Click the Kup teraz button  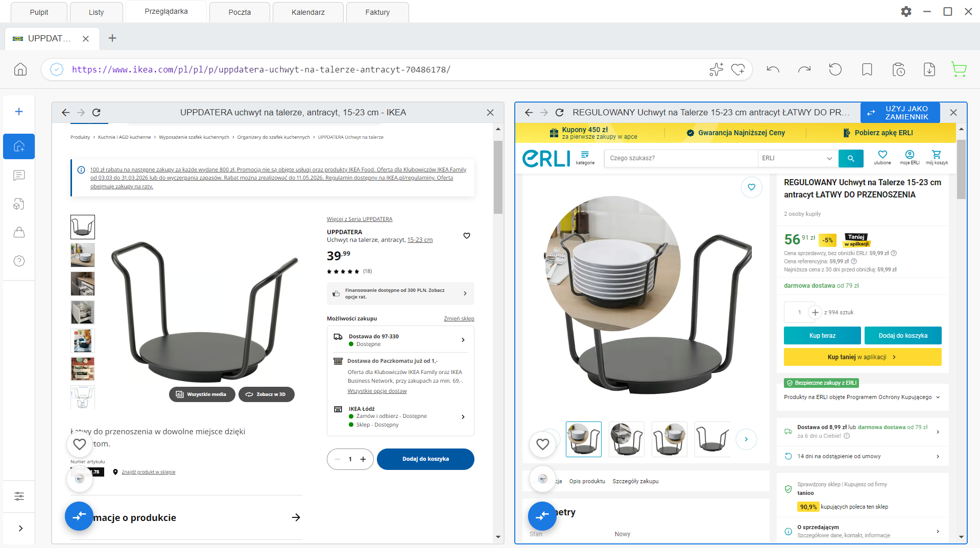point(822,335)
